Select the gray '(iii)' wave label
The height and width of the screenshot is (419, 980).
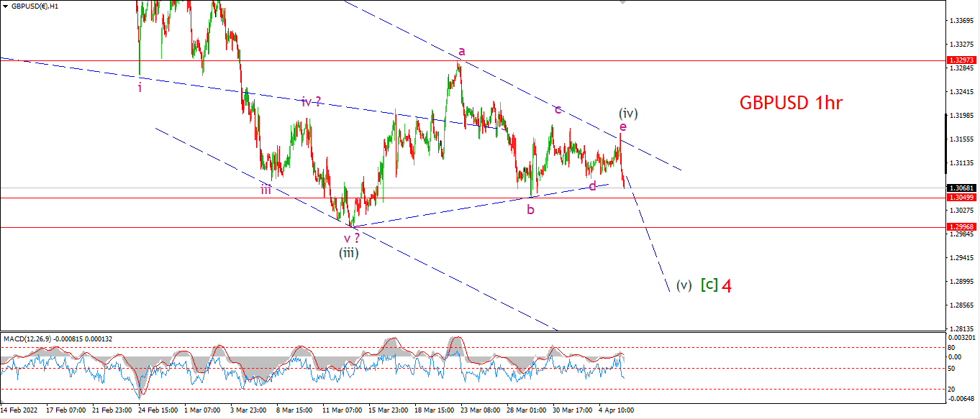[349, 252]
